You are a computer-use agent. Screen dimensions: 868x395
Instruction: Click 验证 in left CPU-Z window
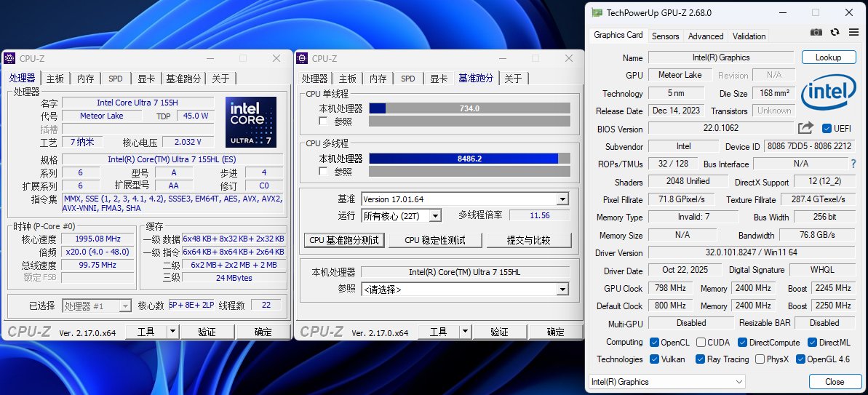[207, 332]
